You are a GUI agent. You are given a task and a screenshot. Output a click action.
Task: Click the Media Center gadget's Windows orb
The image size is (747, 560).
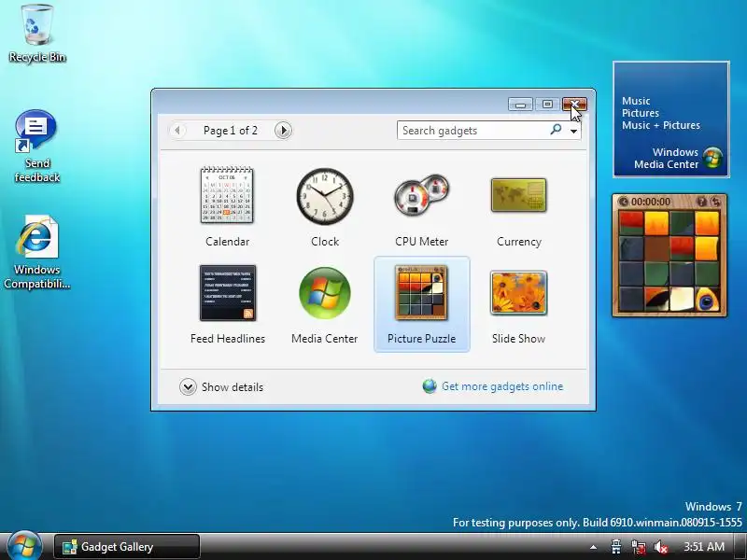(x=712, y=158)
